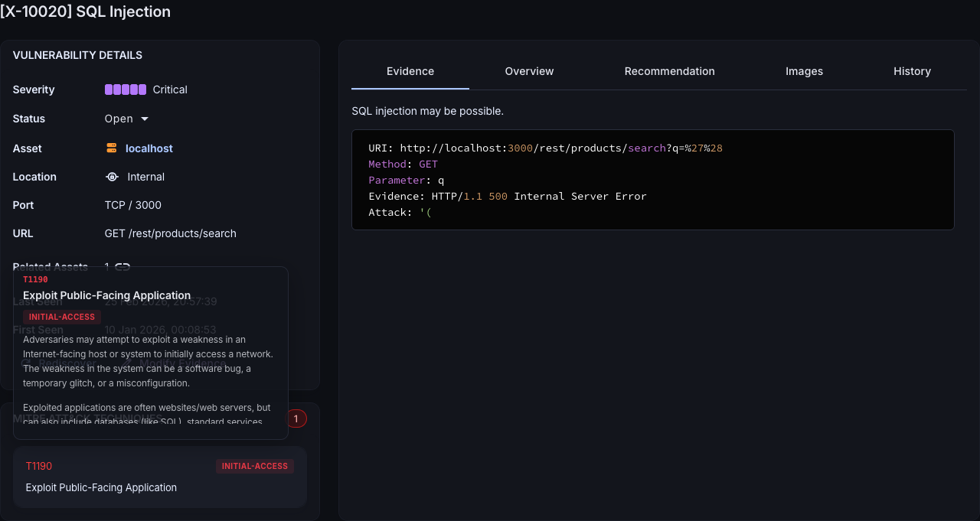Click the Rediscover button
Screen dimensions: 980x521
[x=66, y=362]
